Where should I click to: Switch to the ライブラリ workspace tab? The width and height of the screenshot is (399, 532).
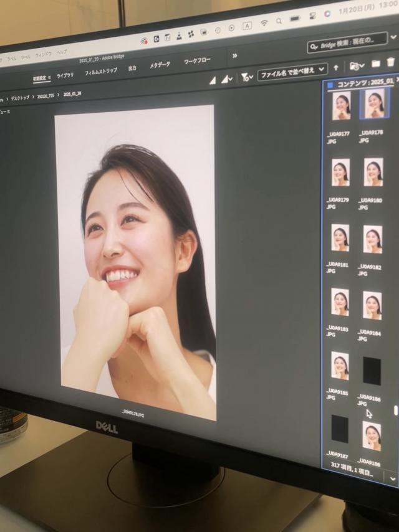click(x=65, y=75)
